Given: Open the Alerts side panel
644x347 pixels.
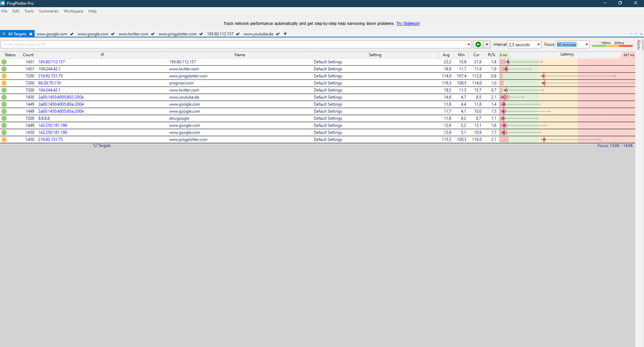Looking at the screenshot, I should click(639, 45).
